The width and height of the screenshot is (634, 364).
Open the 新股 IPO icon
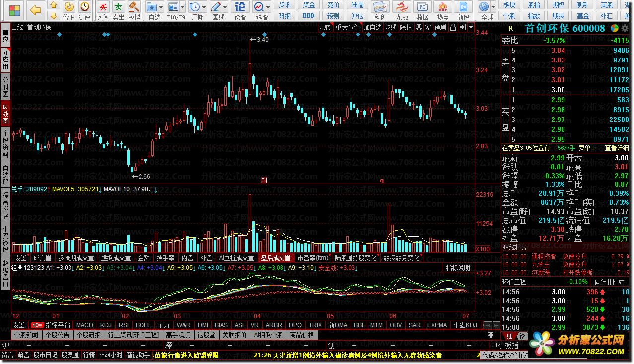(463, 7)
